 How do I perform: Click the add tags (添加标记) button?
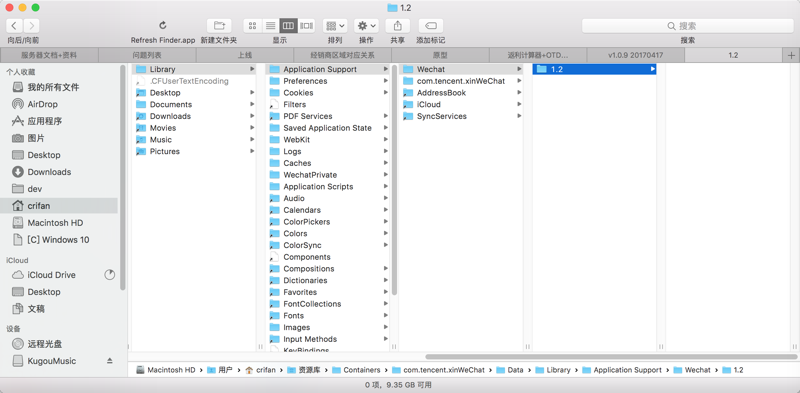(431, 26)
